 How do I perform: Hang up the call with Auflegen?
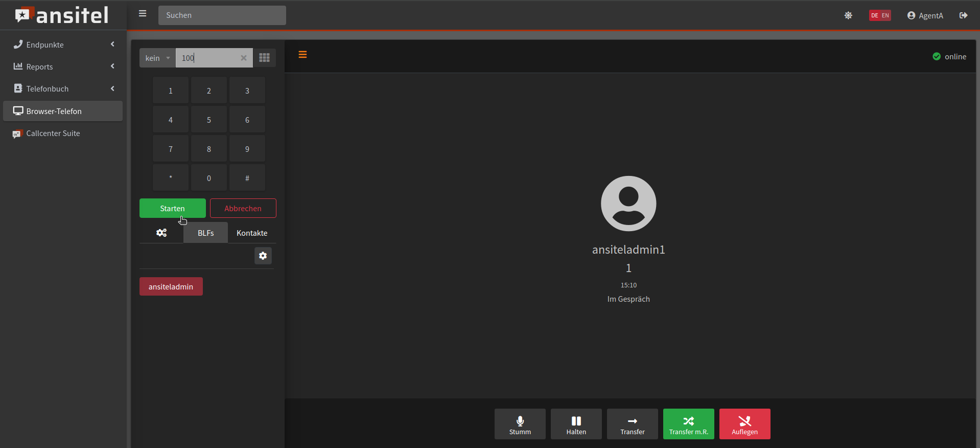744,424
